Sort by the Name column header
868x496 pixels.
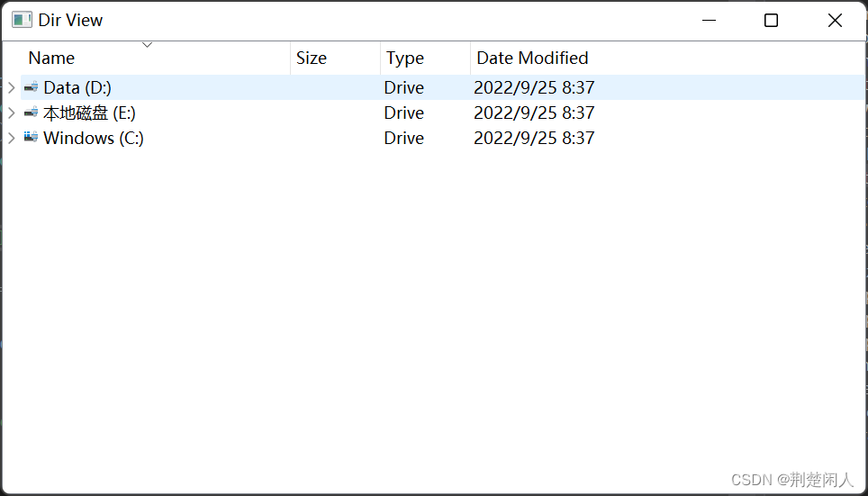148,58
